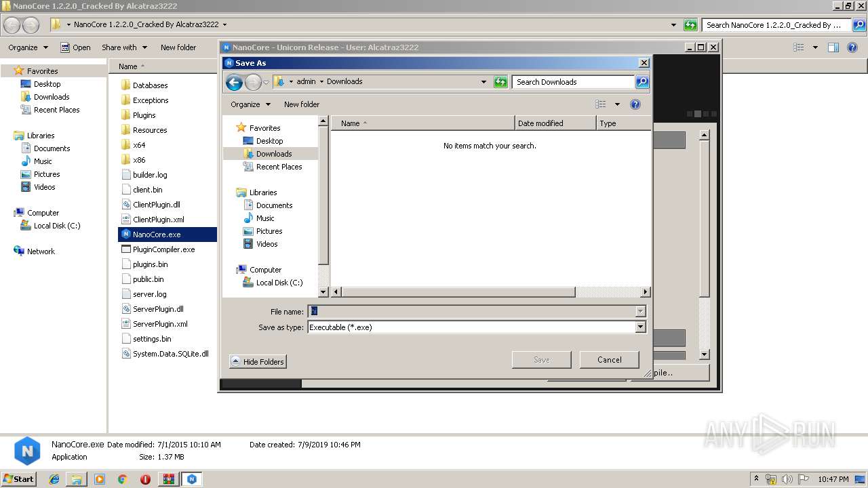Click the Start button
The height and width of the screenshot is (488, 868).
(18, 479)
